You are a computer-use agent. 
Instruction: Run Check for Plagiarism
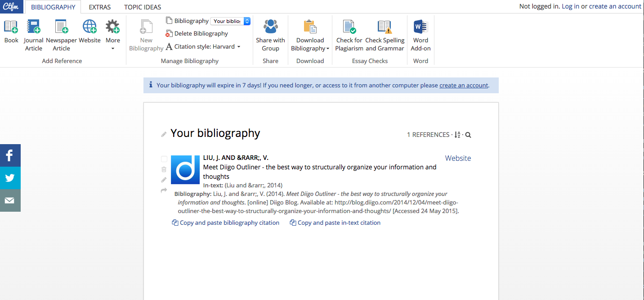click(349, 36)
